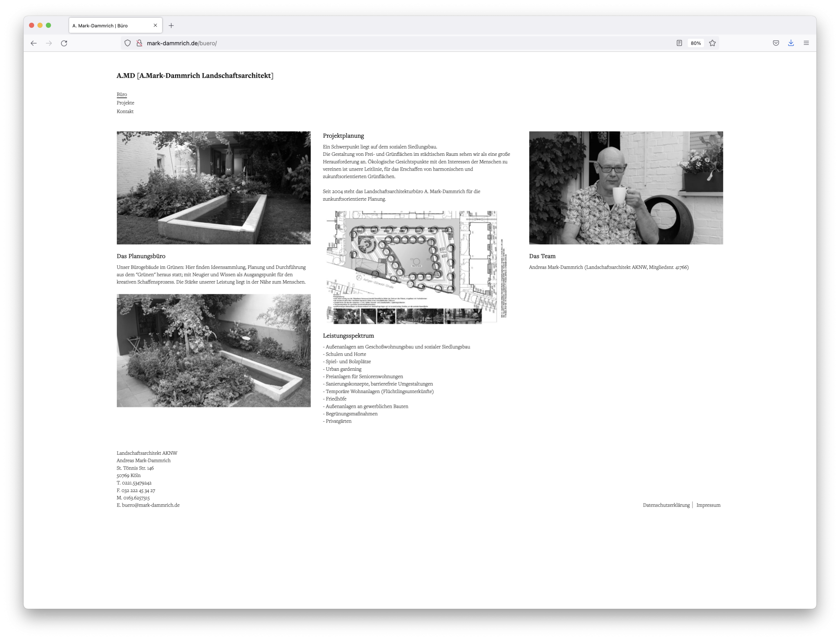Viewport: 840px width, 640px height.
Task: Open the Firefox hamburger menu
Action: (806, 43)
